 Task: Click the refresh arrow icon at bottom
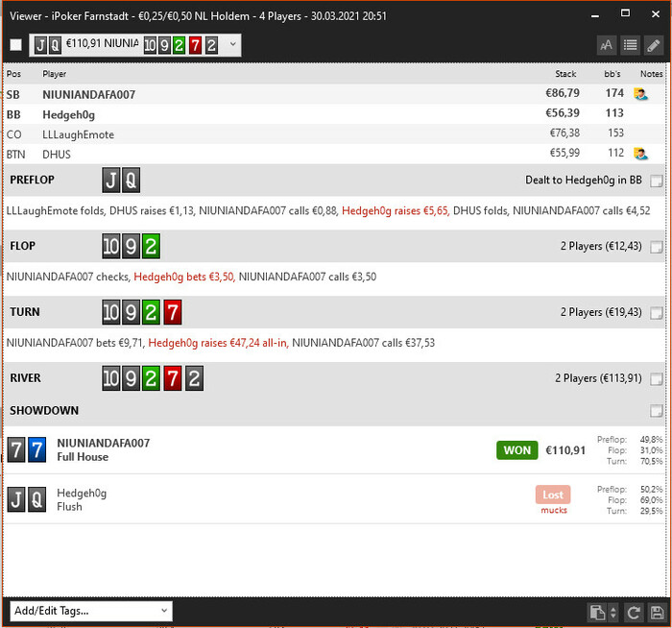coord(634,612)
